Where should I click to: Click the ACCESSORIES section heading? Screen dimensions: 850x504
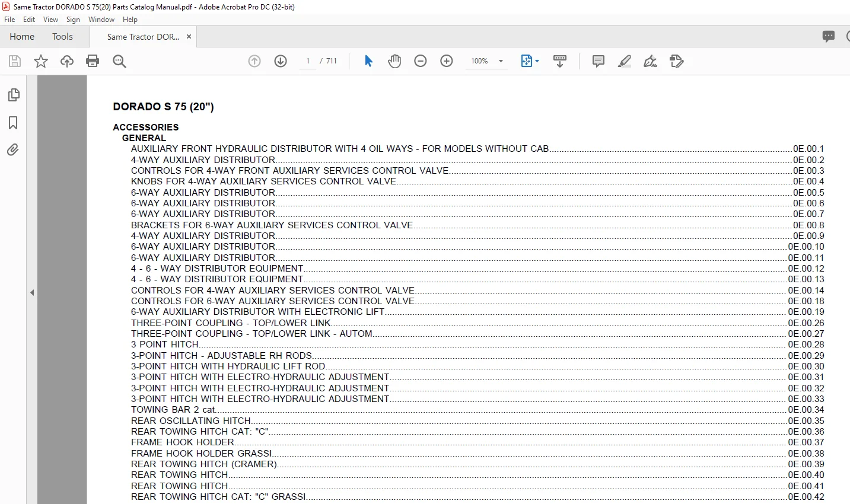[x=146, y=127]
